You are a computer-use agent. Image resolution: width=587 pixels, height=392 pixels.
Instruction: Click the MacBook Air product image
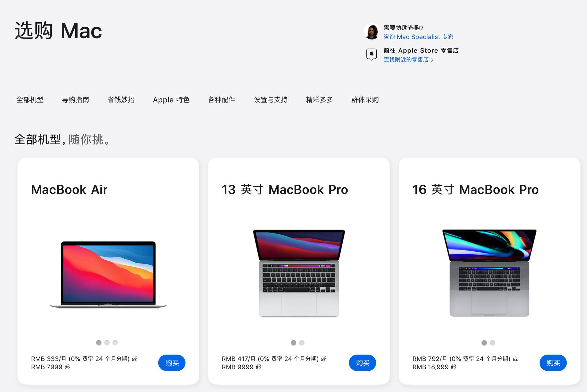pos(108,274)
